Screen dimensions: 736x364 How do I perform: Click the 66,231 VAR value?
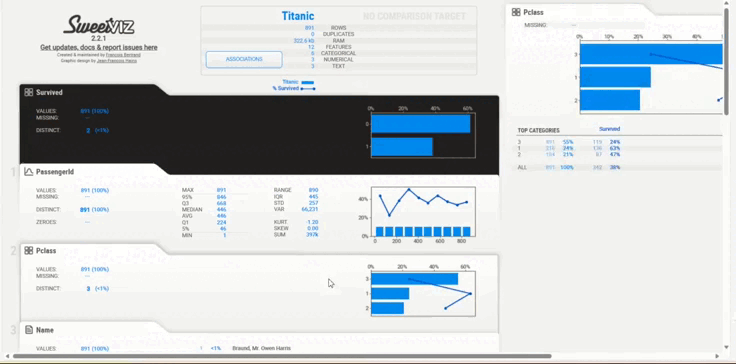(x=309, y=209)
